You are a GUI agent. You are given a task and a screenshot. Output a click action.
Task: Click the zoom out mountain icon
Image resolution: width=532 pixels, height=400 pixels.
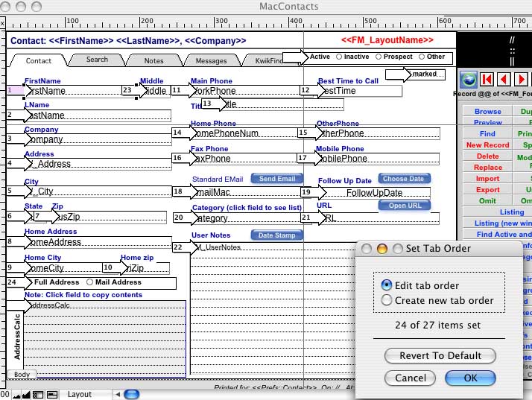15,394
